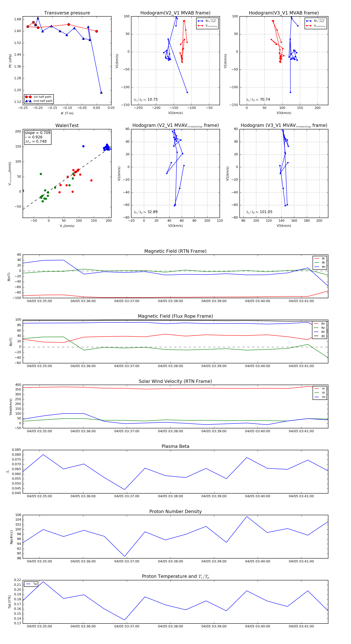Select the 'Hodogram(V3_V1 MVAB frame)' title
Screen dimensions: 351x644
284,13
